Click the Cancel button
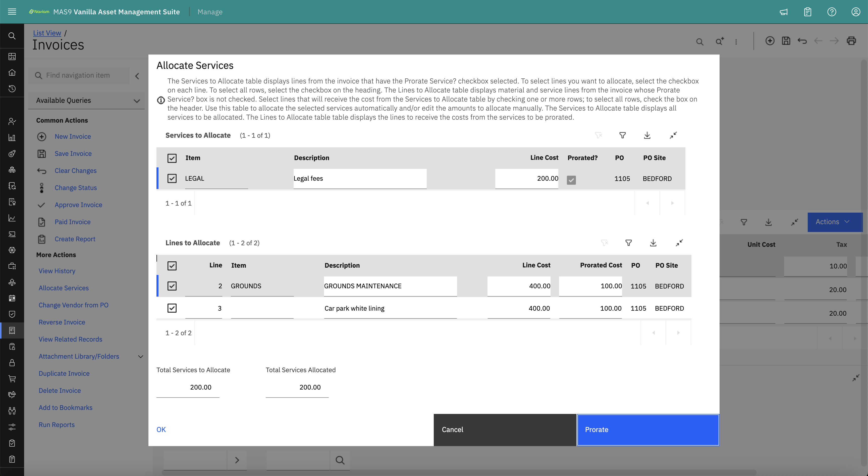The width and height of the screenshot is (868, 476). pos(504,430)
